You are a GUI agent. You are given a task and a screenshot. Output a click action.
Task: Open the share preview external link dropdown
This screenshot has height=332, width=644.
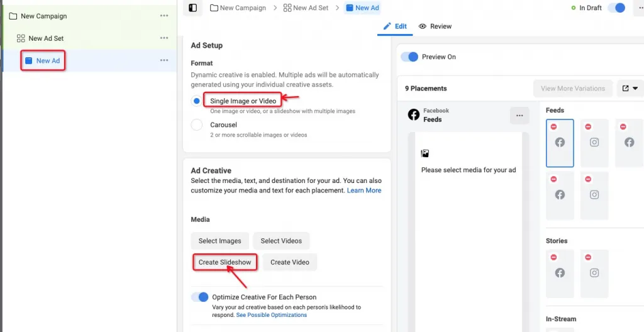(x=630, y=89)
